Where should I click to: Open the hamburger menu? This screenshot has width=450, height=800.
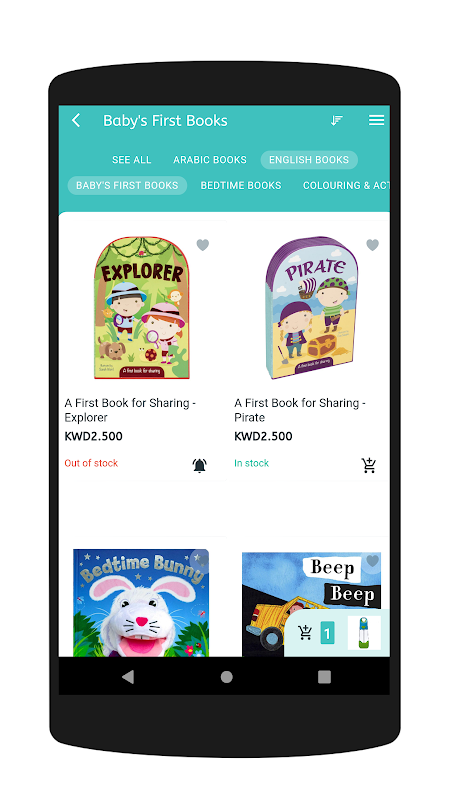click(377, 120)
